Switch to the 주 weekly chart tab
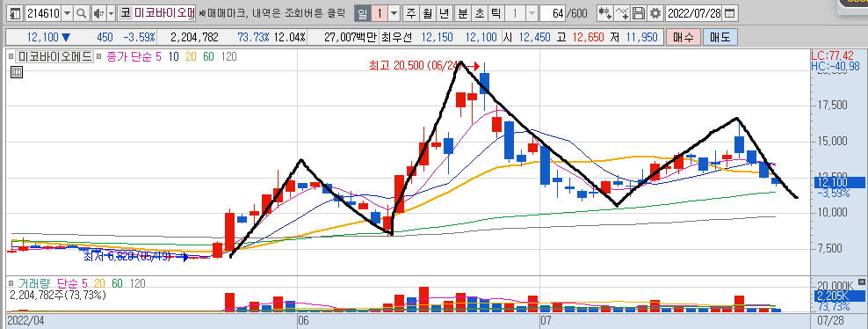The width and height of the screenshot is (868, 329). click(x=410, y=13)
